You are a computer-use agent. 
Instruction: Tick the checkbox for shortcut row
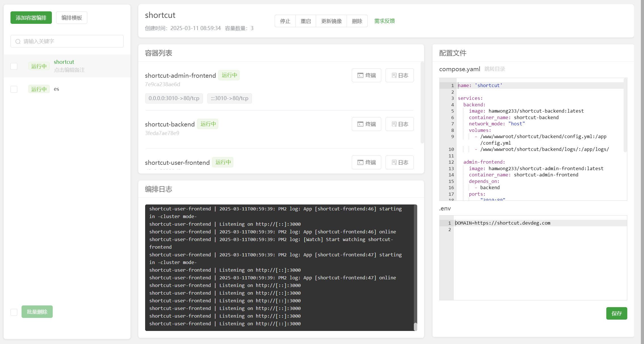pos(14,66)
